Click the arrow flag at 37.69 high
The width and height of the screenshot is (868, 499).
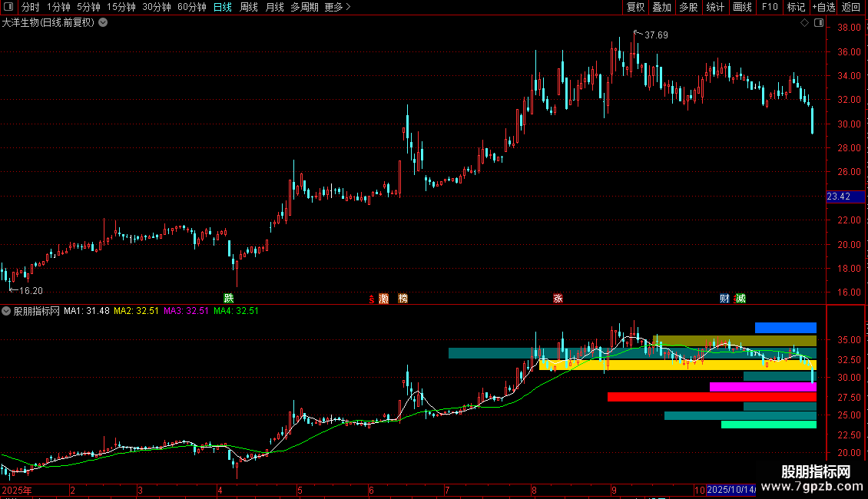(638, 33)
